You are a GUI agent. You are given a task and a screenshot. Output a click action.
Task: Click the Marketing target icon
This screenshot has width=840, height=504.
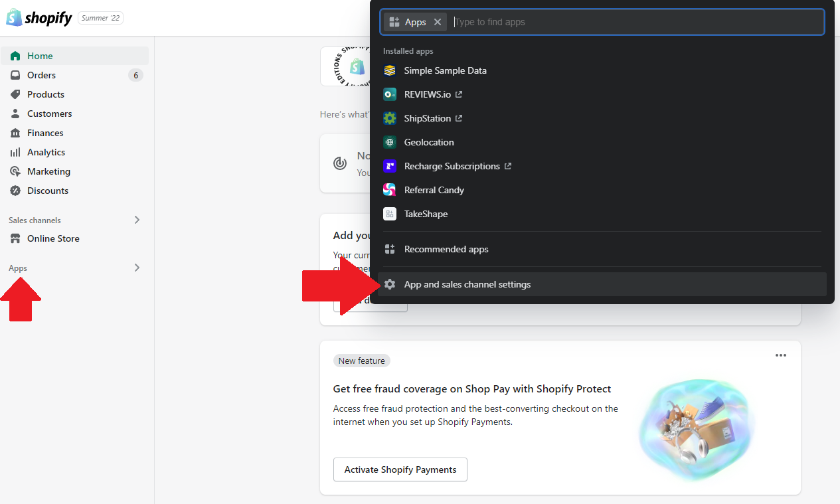click(15, 171)
